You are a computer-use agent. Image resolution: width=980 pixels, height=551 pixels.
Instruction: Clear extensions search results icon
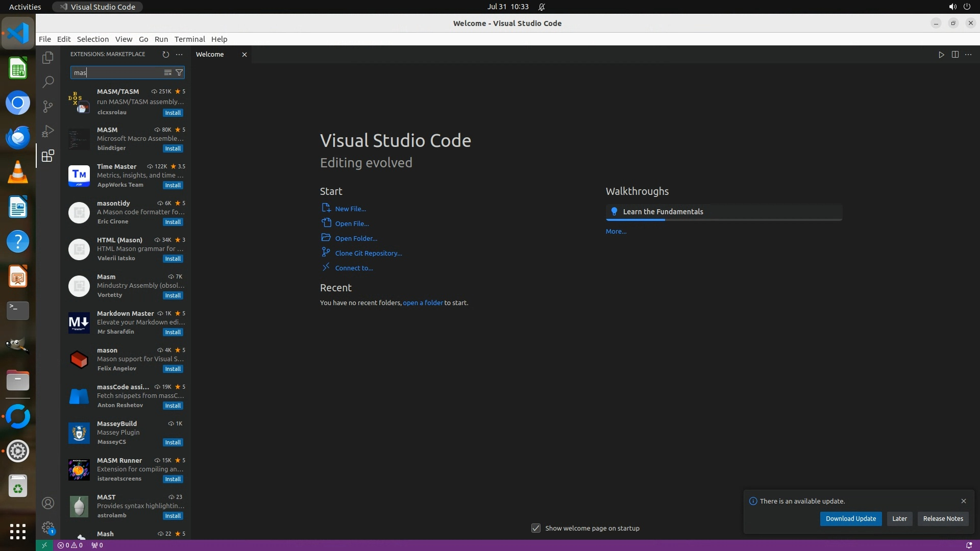coord(167,72)
